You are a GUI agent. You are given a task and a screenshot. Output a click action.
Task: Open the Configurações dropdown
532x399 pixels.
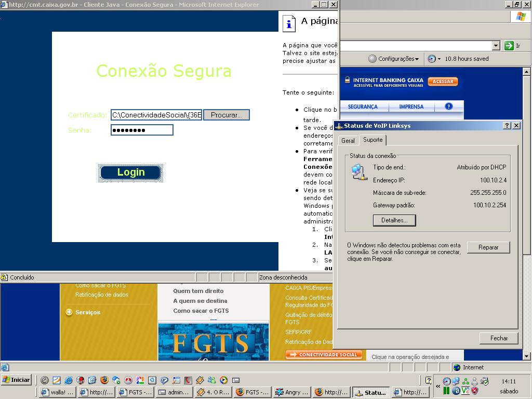[x=394, y=59]
